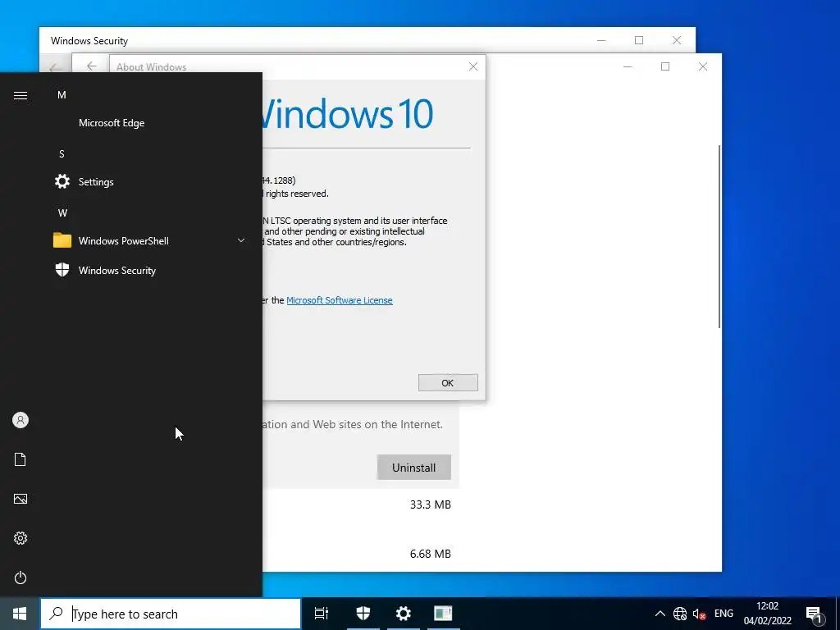Image resolution: width=840 pixels, height=630 pixels.
Task: Open the clock and date flyout
Action: click(x=767, y=614)
